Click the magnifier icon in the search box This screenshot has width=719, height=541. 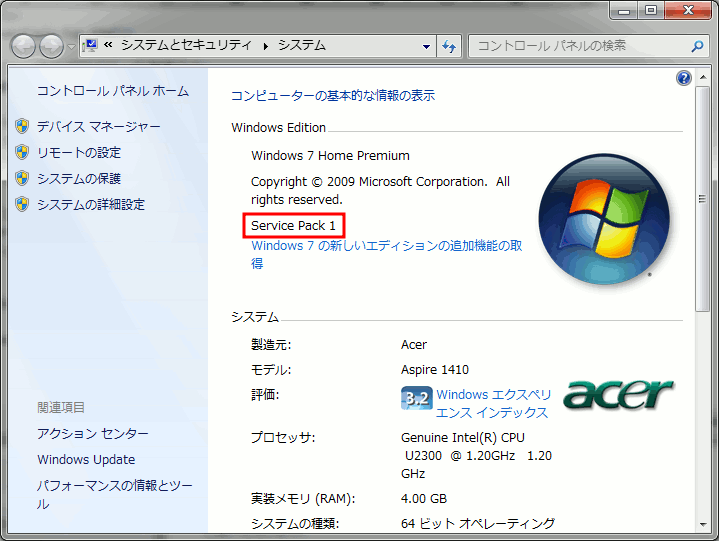[x=697, y=46]
